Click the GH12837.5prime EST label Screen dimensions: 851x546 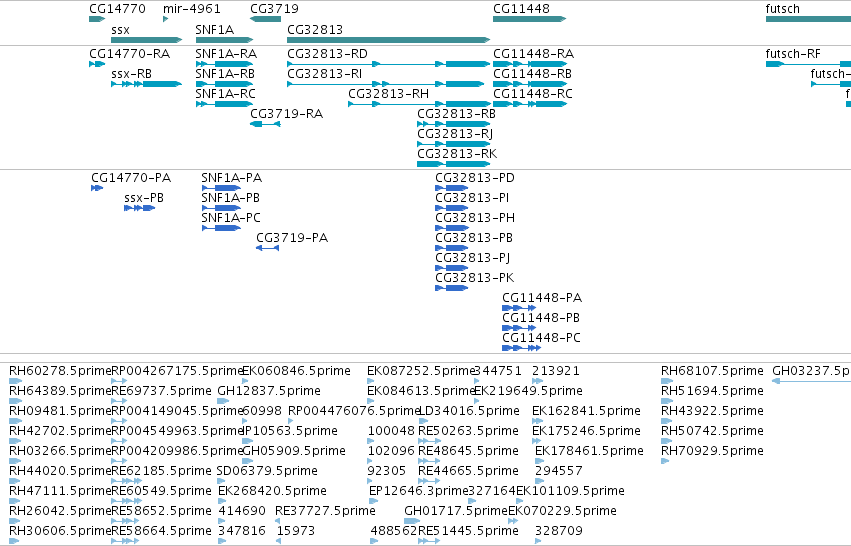coord(269,391)
